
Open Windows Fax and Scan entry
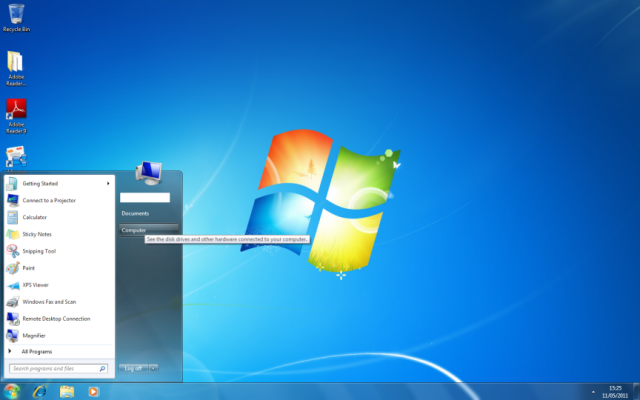point(59,302)
